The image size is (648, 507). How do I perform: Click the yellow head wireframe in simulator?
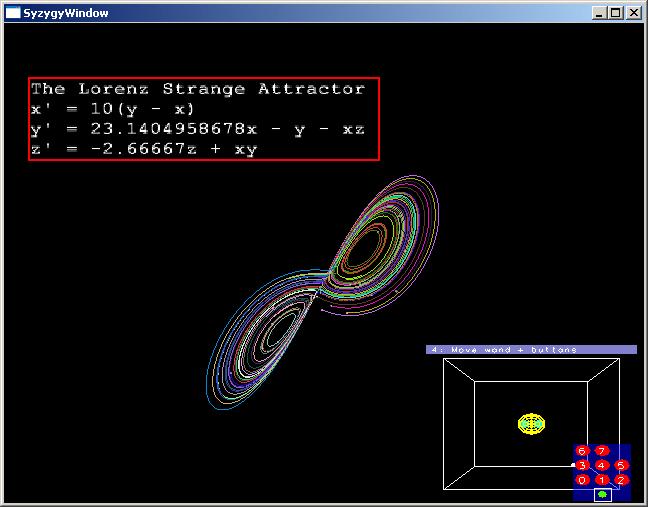531,423
